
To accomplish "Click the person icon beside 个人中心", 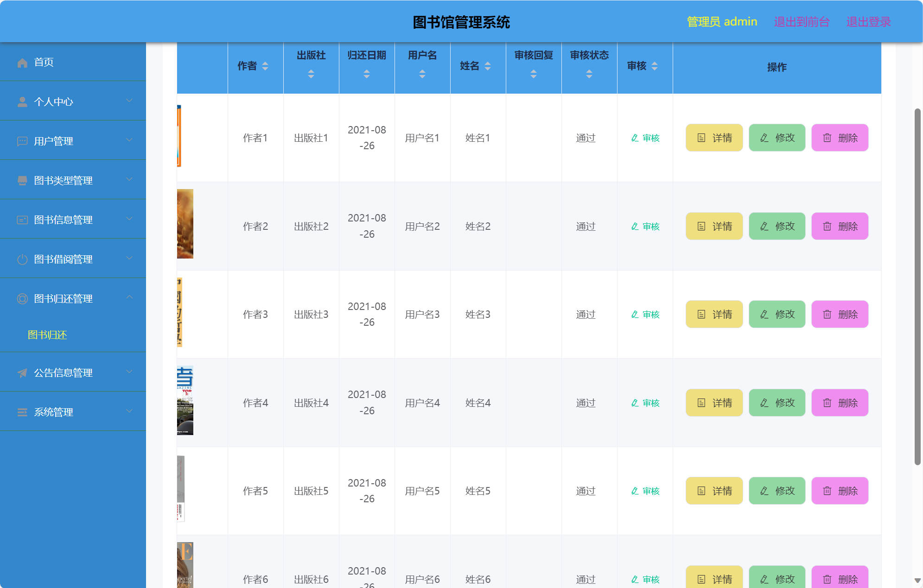I will click(x=22, y=101).
